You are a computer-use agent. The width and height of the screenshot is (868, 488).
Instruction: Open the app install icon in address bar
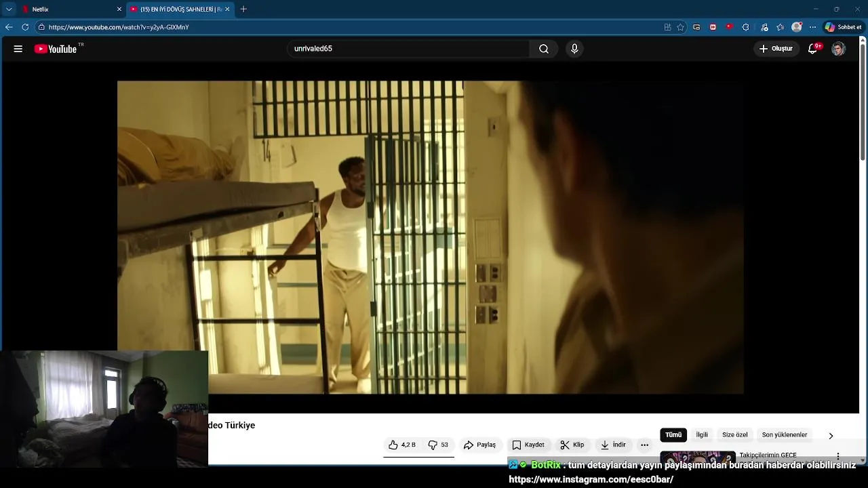click(668, 27)
